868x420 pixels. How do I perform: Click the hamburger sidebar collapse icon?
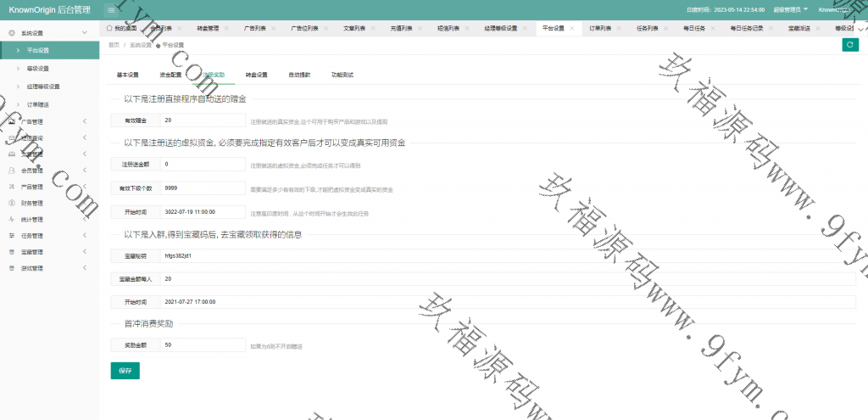[112, 9]
